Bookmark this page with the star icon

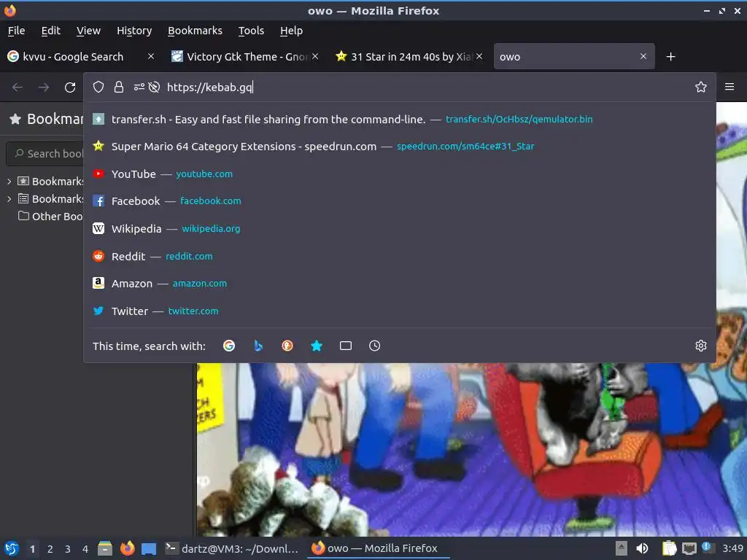click(x=700, y=87)
